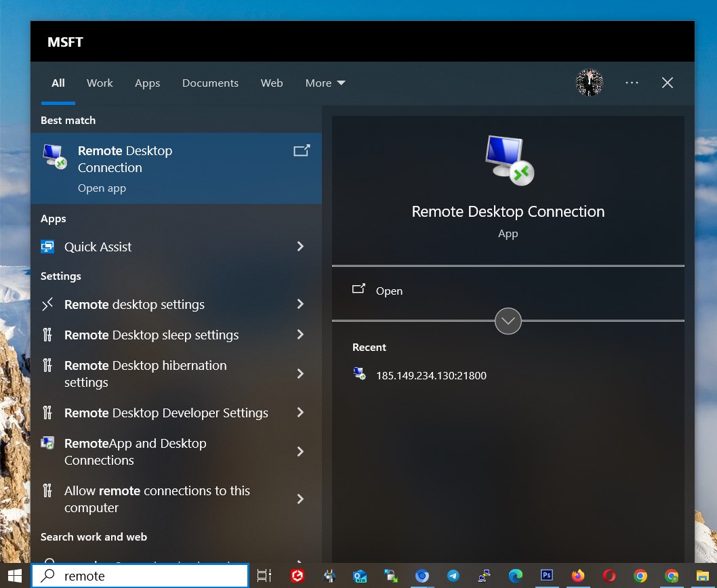This screenshot has height=588, width=717.
Task: Open Task View from the taskbar
Action: (264, 576)
